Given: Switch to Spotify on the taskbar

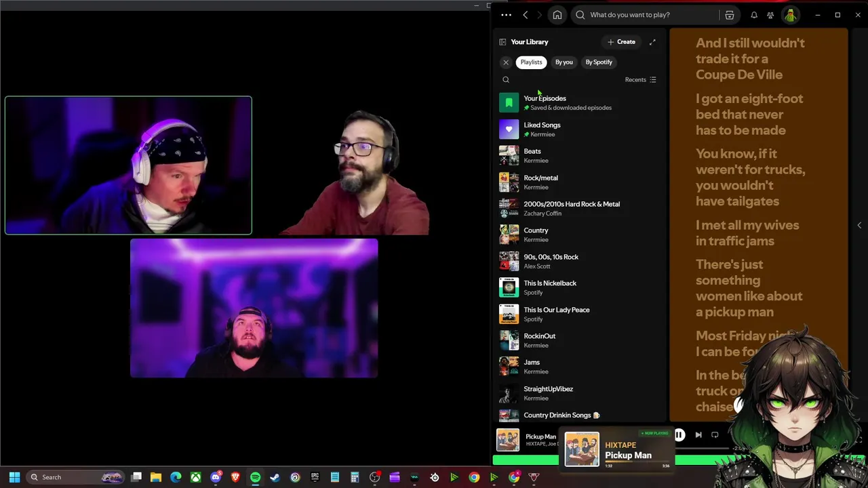Looking at the screenshot, I should [x=255, y=477].
